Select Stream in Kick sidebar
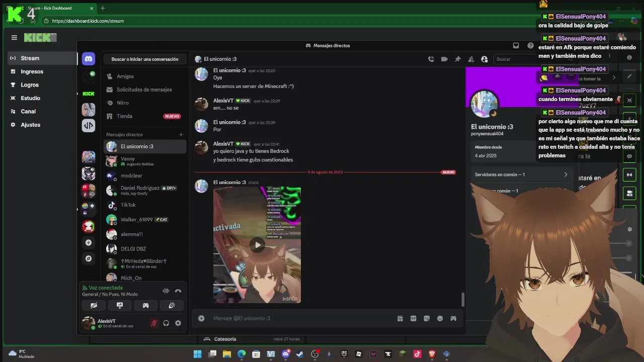 42,58
